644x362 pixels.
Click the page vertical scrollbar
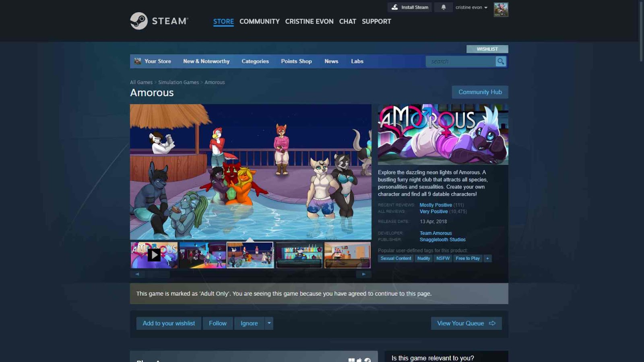click(x=641, y=31)
